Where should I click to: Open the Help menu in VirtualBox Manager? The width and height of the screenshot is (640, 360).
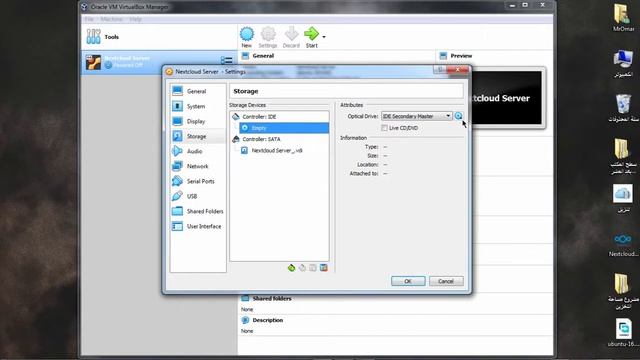136,19
